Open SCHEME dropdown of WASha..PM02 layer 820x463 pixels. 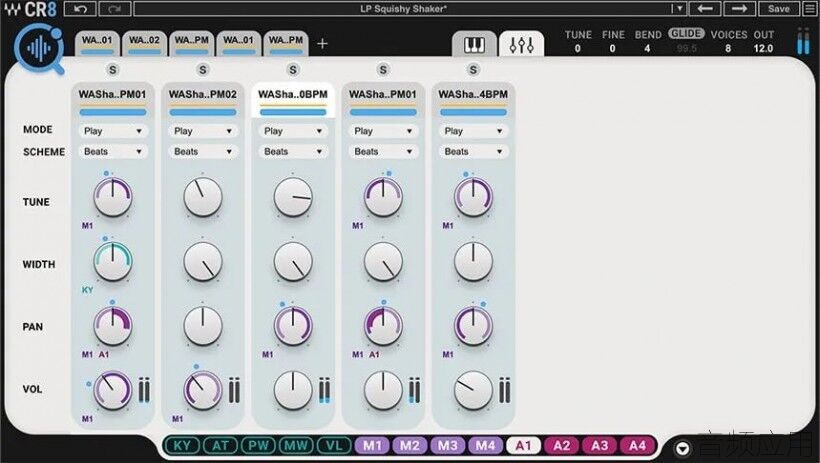[203, 152]
